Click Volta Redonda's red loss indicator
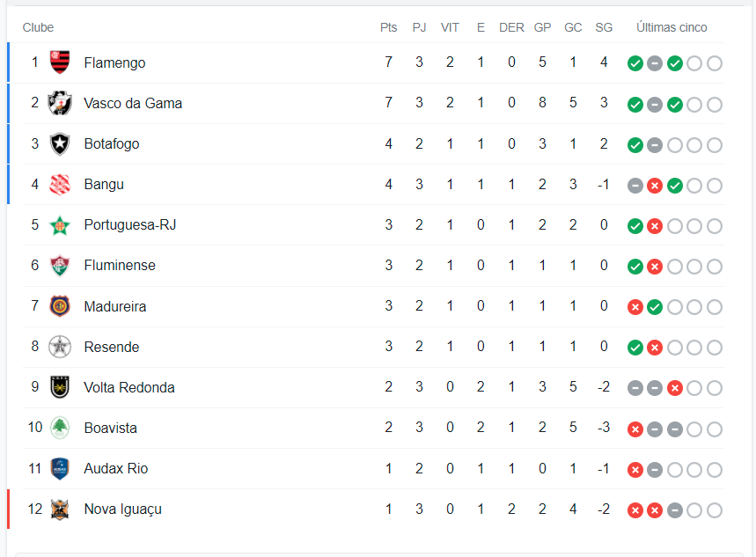This screenshot has width=756, height=557. pos(674,388)
